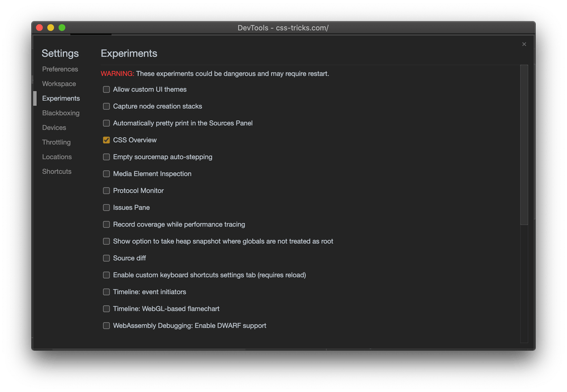The image size is (567, 392).
Task: Enable "Record coverage while performance tracing"
Action: [106, 224]
